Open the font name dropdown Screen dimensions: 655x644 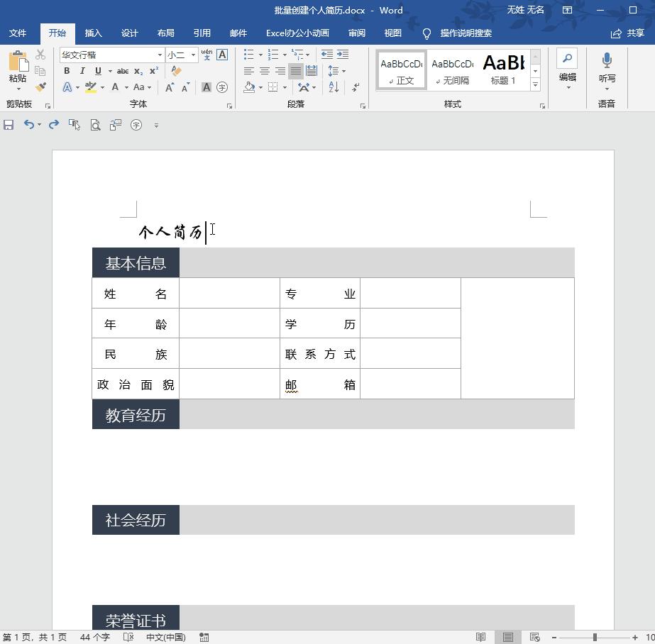click(x=160, y=55)
